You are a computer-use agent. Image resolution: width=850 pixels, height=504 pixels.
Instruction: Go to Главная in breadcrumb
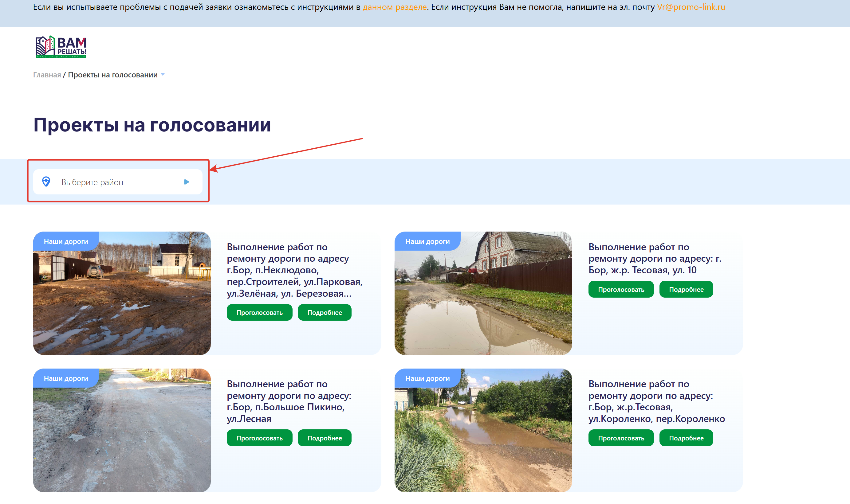(47, 75)
